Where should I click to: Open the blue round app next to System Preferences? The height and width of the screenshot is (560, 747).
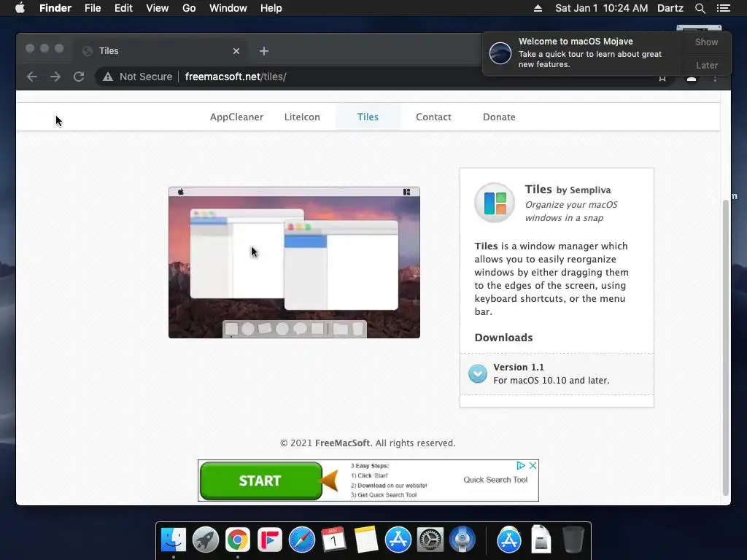(x=462, y=540)
